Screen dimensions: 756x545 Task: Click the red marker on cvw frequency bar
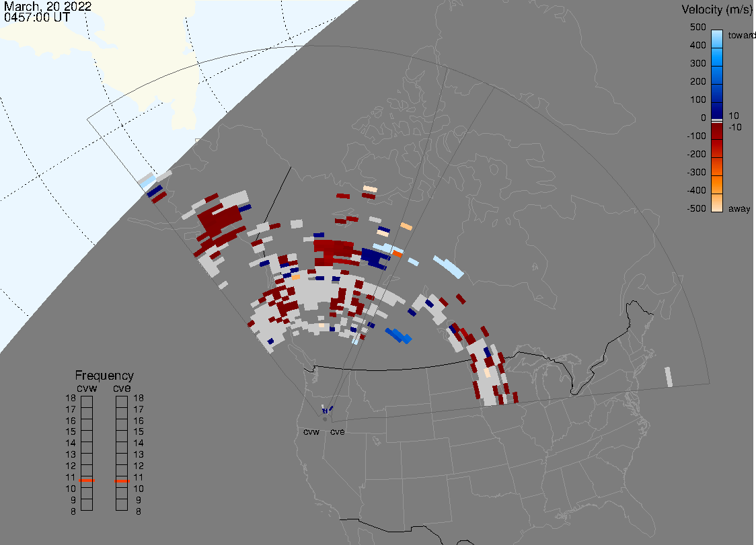87,480
